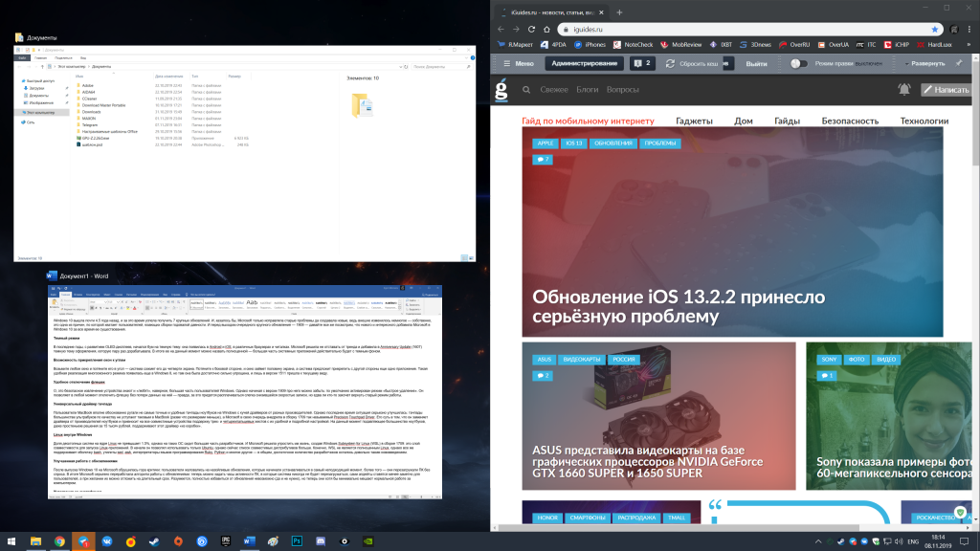This screenshot has width=980, height=551.
Task: Expand the Развернуть dropdown
Action: (x=925, y=64)
